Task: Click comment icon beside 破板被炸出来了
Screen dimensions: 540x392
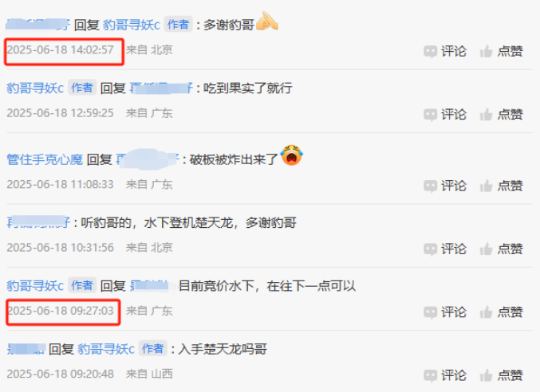Action: point(431,186)
